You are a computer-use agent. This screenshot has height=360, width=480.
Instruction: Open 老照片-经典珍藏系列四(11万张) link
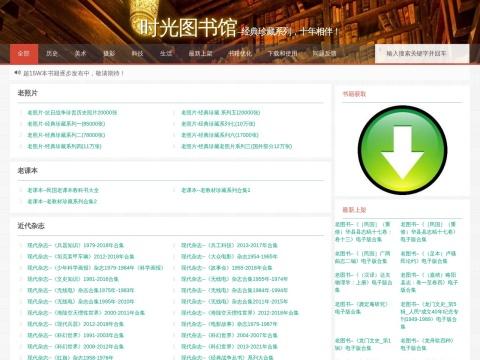64,146
